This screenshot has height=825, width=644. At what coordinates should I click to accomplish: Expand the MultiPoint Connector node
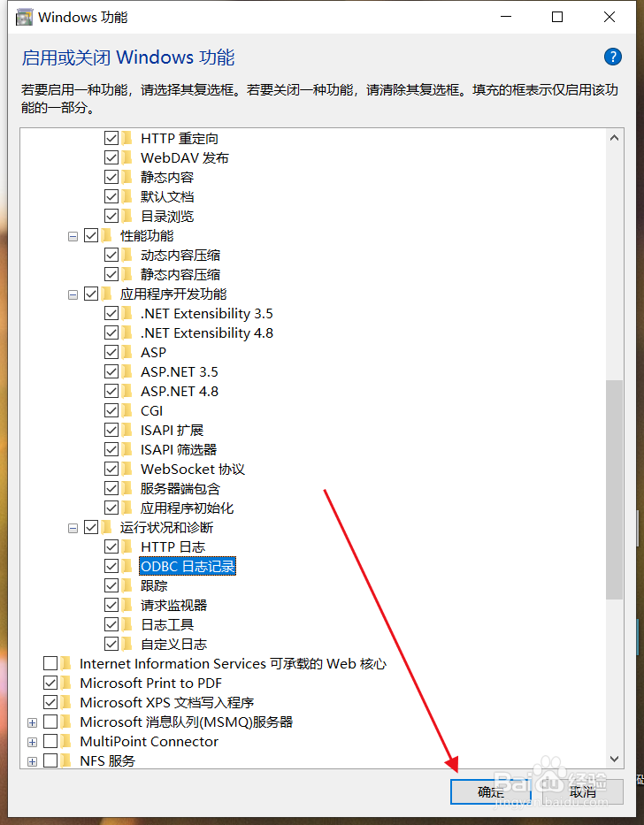tap(32, 743)
